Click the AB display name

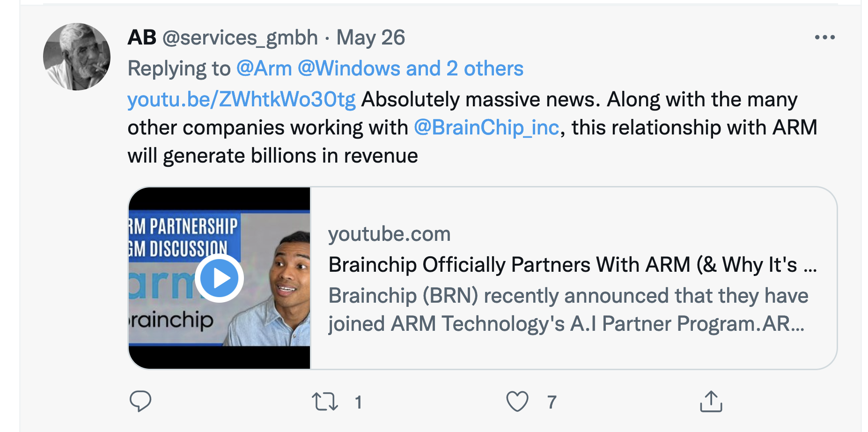(142, 37)
